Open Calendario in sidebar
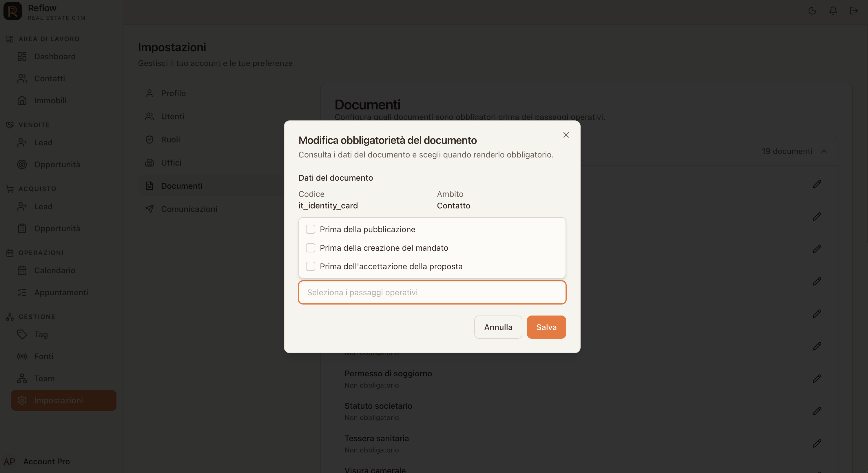This screenshot has height=473, width=868. (64, 270)
